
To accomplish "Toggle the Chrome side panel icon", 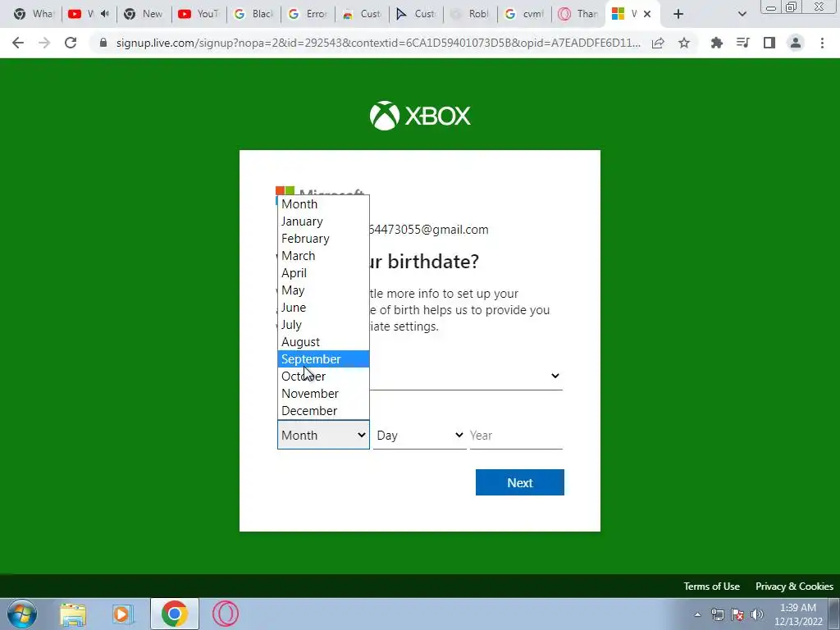I will click(x=769, y=43).
